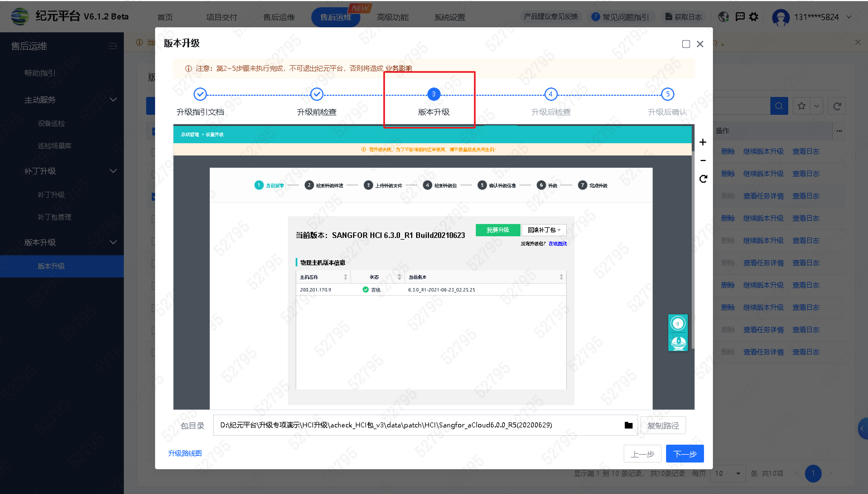
Task: Expand the 回滚补丁包 dropdown
Action: 544,230
